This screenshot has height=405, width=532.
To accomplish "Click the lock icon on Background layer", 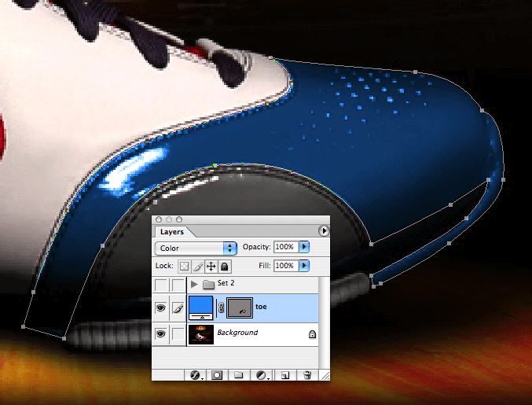I will pyautogui.click(x=312, y=334).
